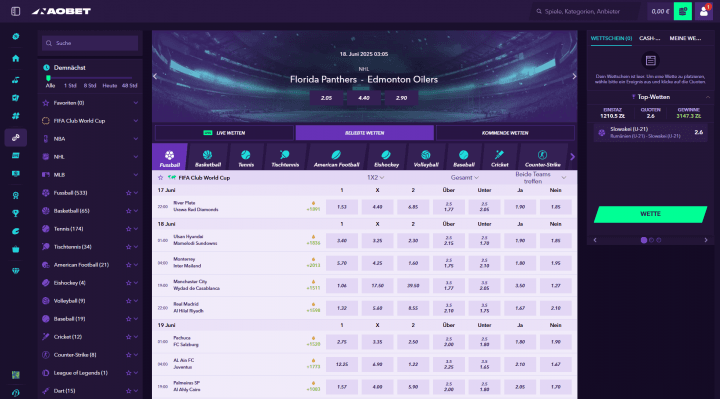Expand the NBA section in sidebar

click(x=90, y=139)
